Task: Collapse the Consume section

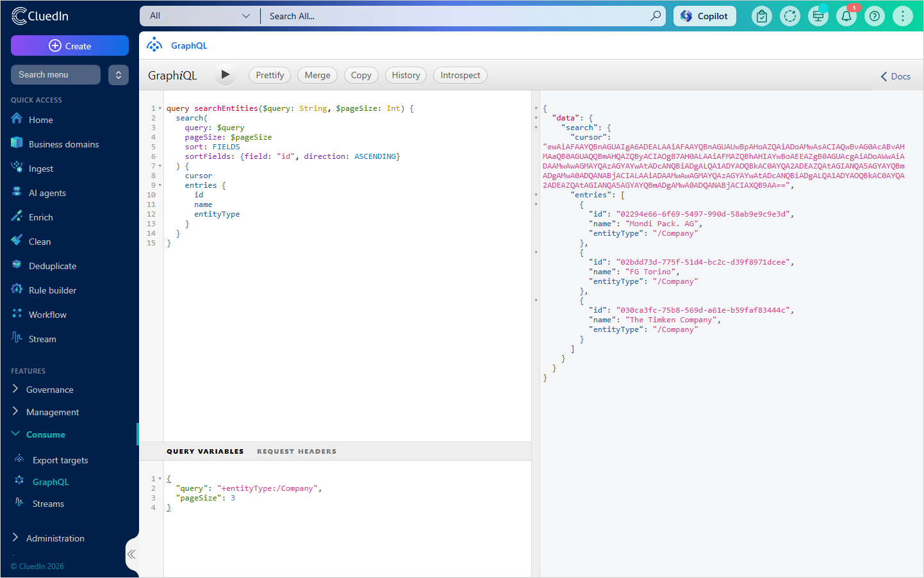Action: (45, 434)
